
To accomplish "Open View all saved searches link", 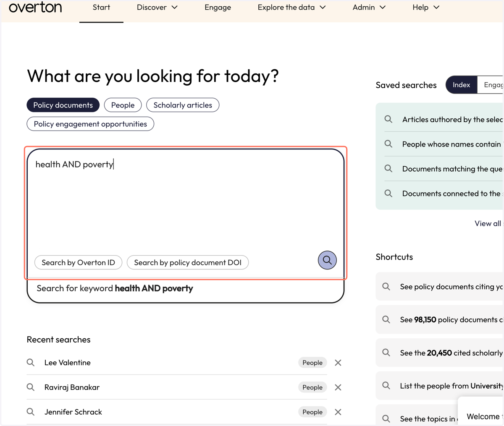I will pos(489,223).
